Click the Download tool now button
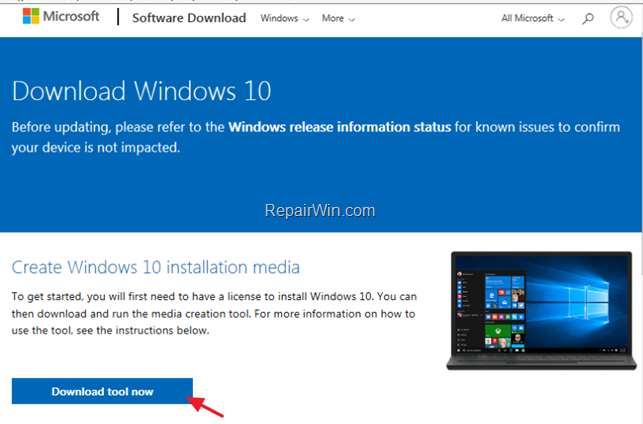The width and height of the screenshot is (643, 424). pos(102,391)
